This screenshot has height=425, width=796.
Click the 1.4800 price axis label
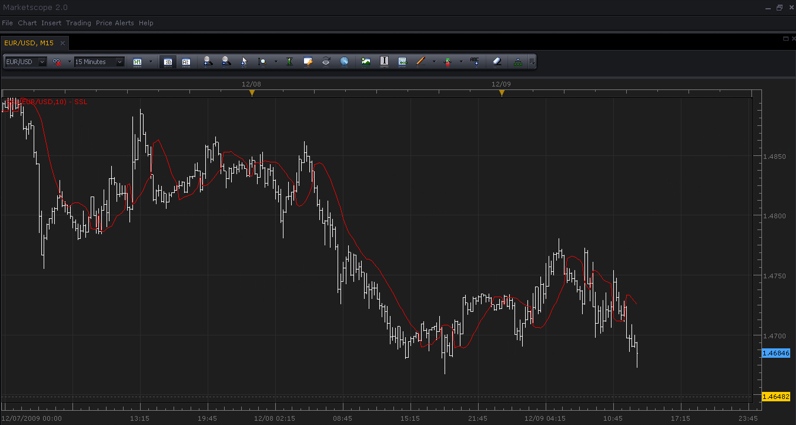click(x=774, y=216)
